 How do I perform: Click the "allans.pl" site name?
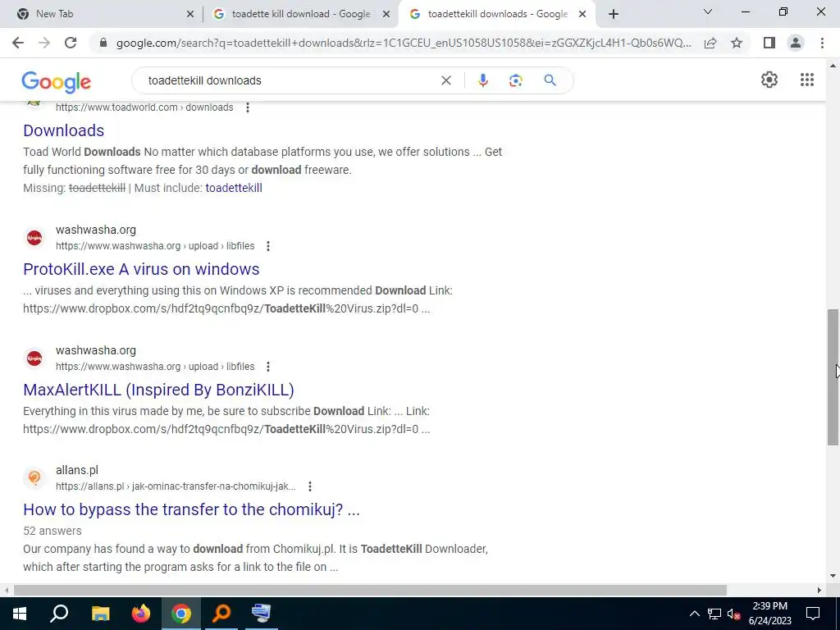click(x=77, y=470)
